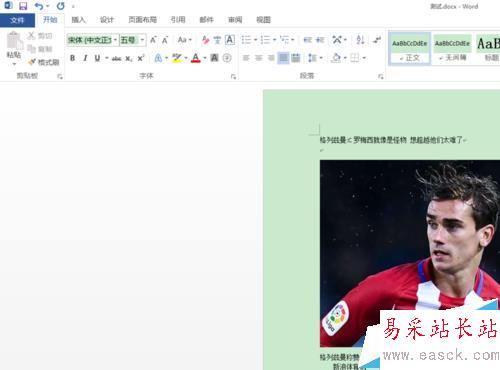Image resolution: width=500 pixels, height=370 pixels.
Task: Click the Sort A-Z icon
Action: (360, 40)
